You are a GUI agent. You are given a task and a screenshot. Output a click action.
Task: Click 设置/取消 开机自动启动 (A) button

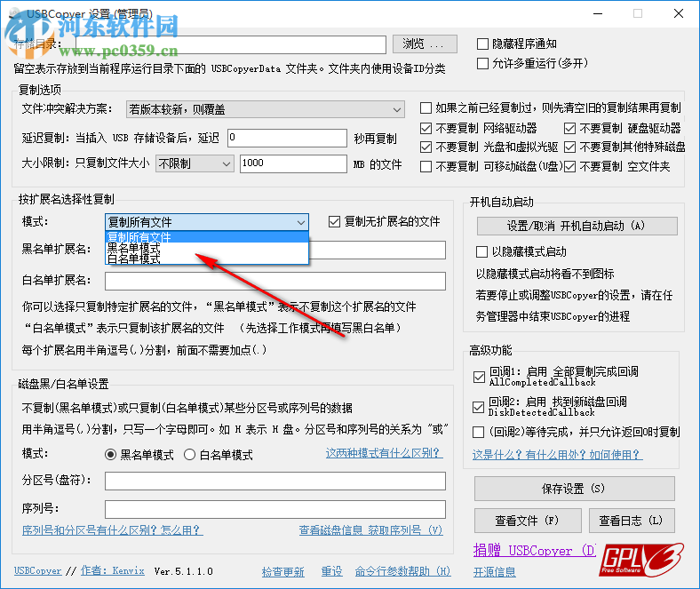(x=577, y=226)
